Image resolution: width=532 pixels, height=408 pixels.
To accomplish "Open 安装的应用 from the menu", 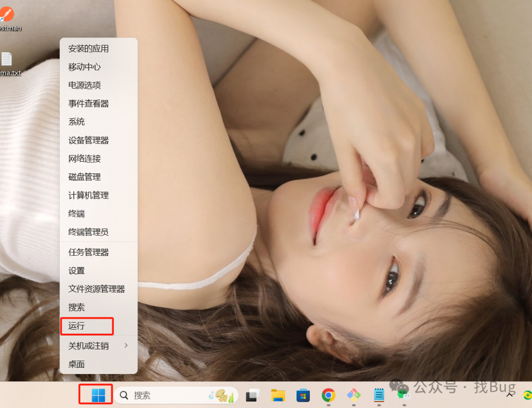I will pyautogui.click(x=99, y=49).
